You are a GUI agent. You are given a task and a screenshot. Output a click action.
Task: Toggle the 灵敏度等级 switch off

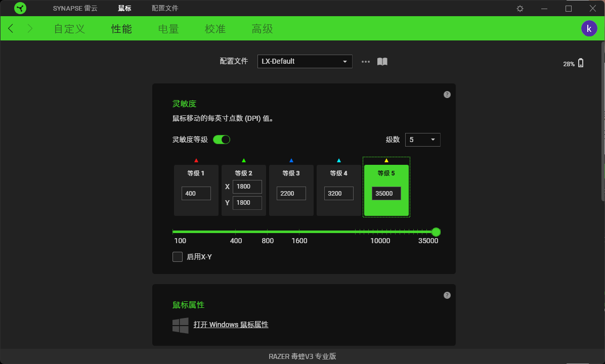click(222, 140)
